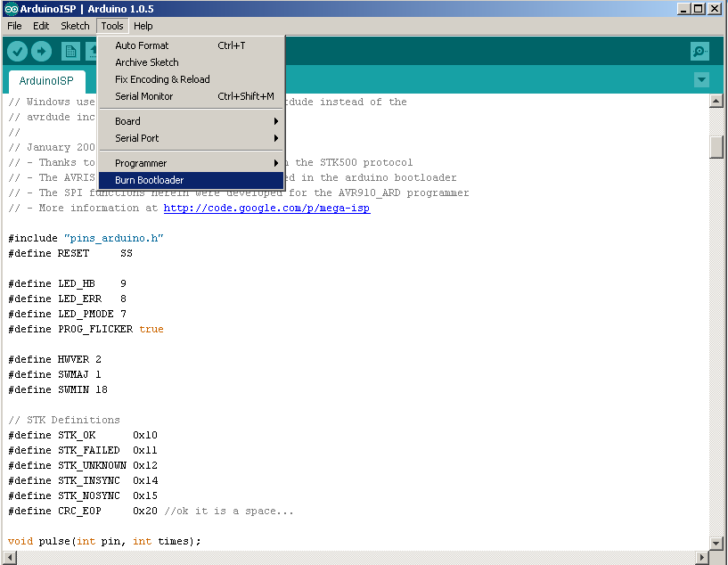
Task: Select Archive Sketch
Action: point(191,62)
